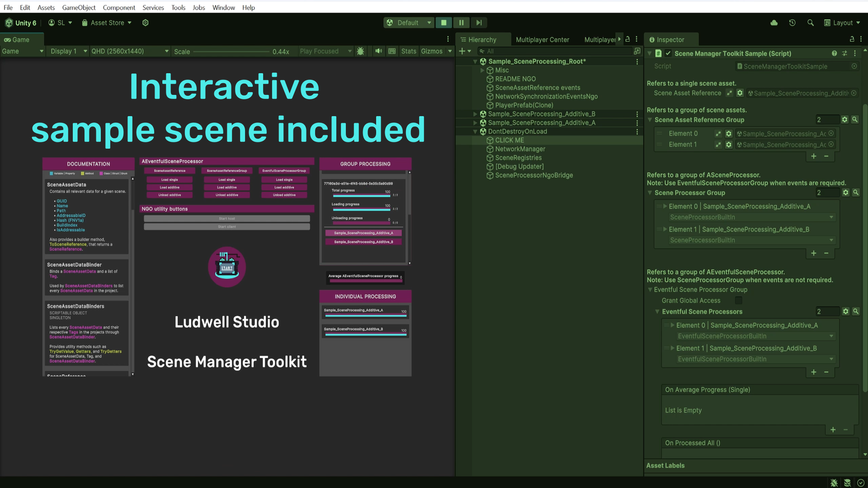Open the Jobs menu

[x=199, y=8]
